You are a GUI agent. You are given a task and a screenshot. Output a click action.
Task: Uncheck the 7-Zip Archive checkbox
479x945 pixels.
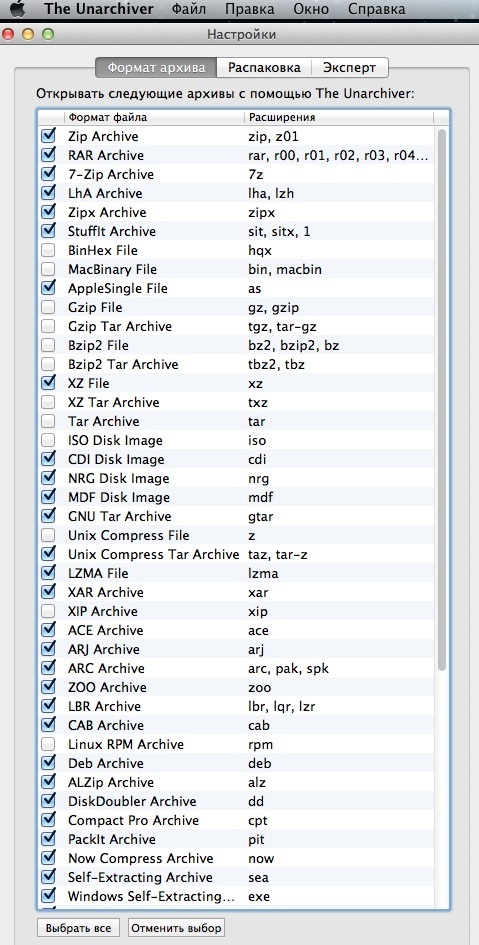coord(48,174)
